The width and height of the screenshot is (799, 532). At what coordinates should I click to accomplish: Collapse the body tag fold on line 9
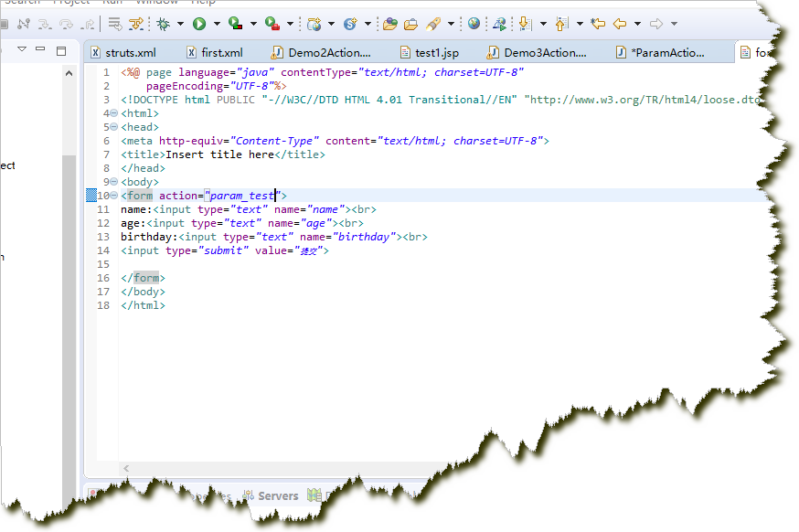[x=114, y=181]
